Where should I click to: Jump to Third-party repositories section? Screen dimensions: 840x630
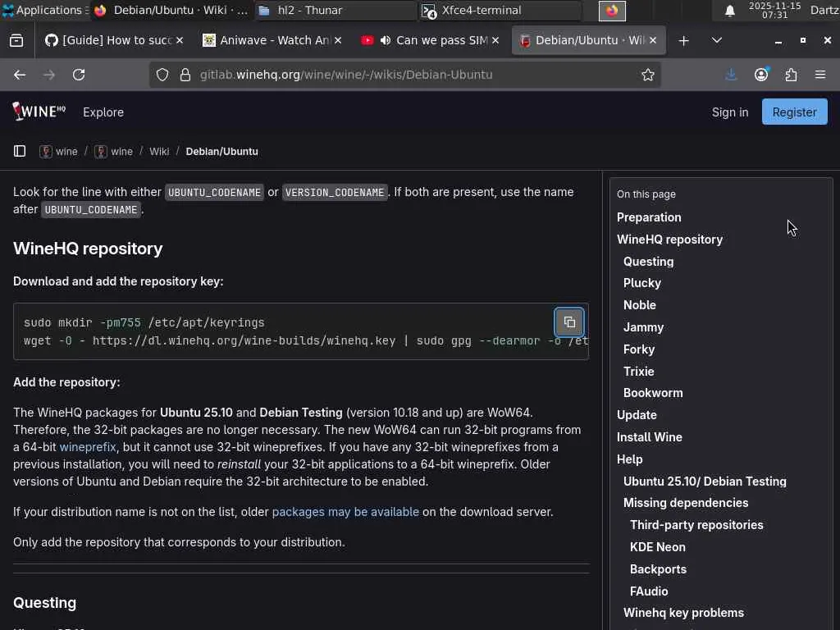(696, 525)
